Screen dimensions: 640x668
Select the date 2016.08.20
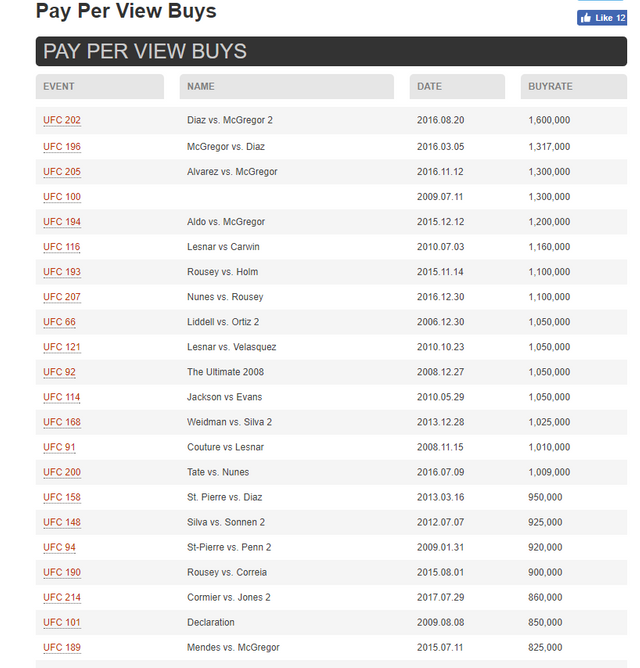[441, 120]
